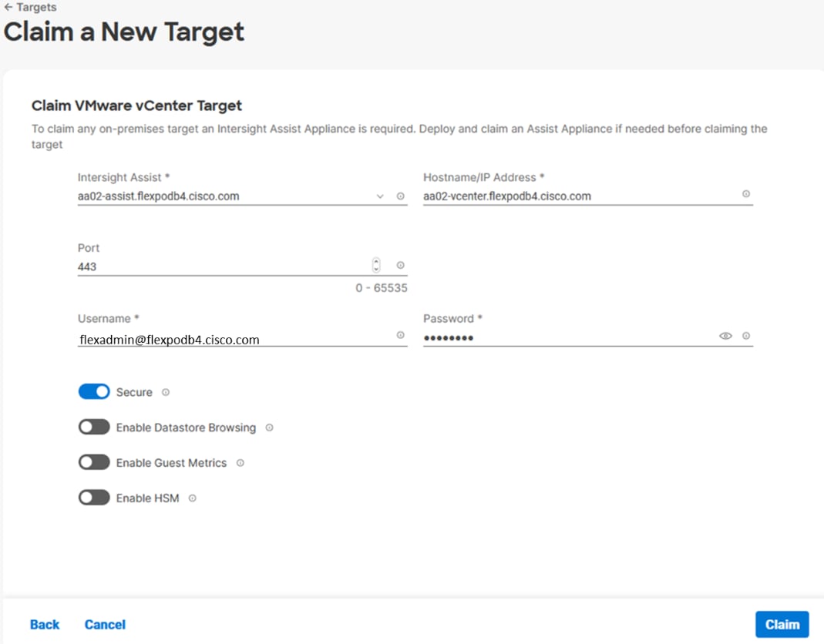Go back to Targets via arrow link

pyautogui.click(x=30, y=8)
